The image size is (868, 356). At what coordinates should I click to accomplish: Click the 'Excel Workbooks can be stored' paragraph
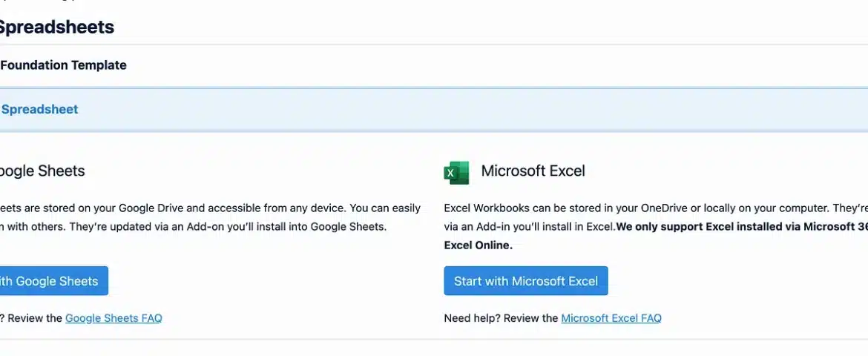click(656, 226)
